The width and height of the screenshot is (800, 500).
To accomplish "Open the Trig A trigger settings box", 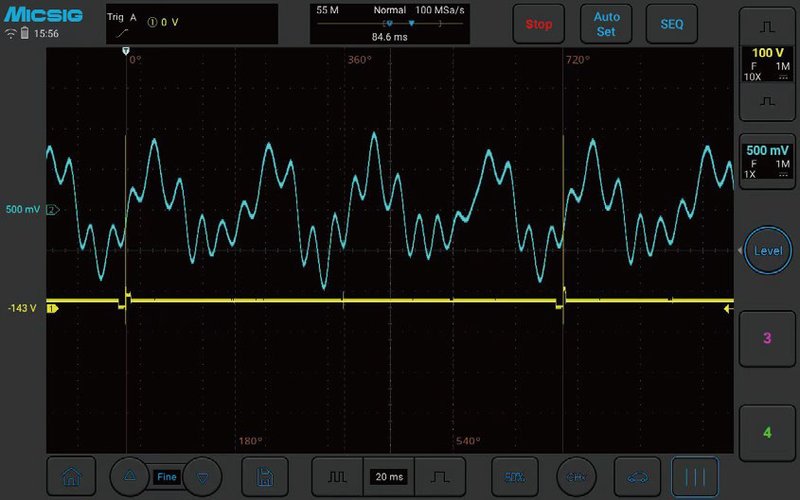I will click(x=192, y=24).
